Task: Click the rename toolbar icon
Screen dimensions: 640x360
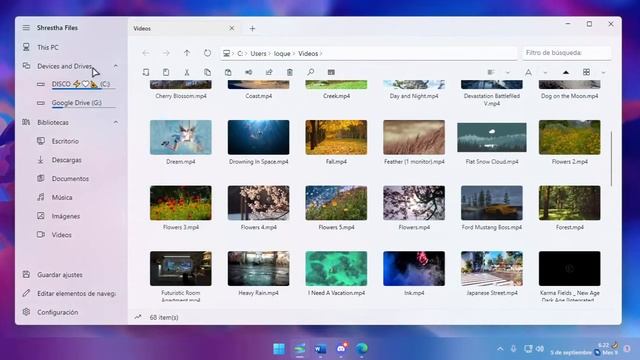Action: [249, 72]
